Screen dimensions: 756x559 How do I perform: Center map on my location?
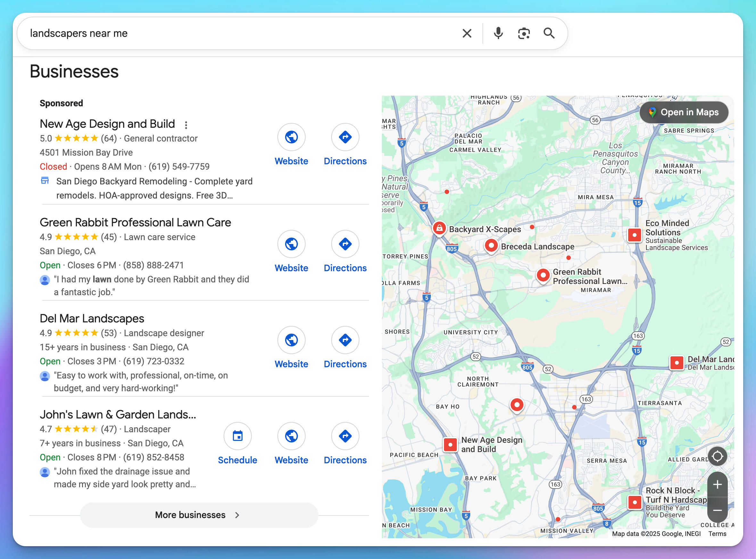click(717, 457)
